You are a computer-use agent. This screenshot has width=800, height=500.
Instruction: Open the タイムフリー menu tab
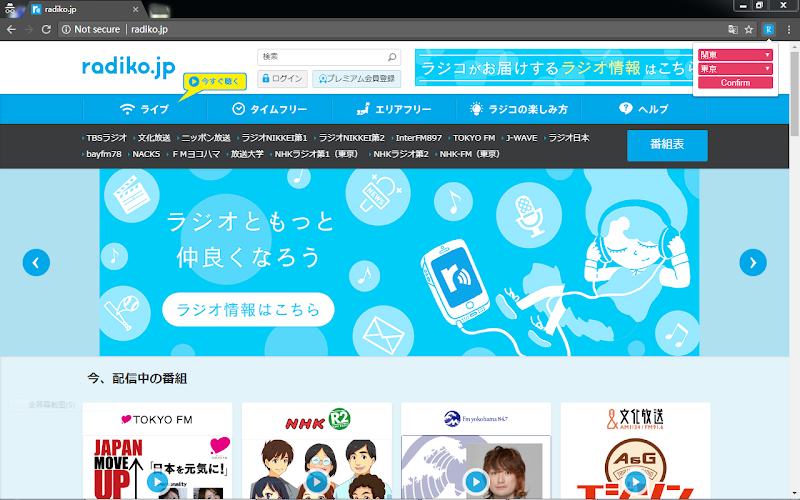[269, 109]
